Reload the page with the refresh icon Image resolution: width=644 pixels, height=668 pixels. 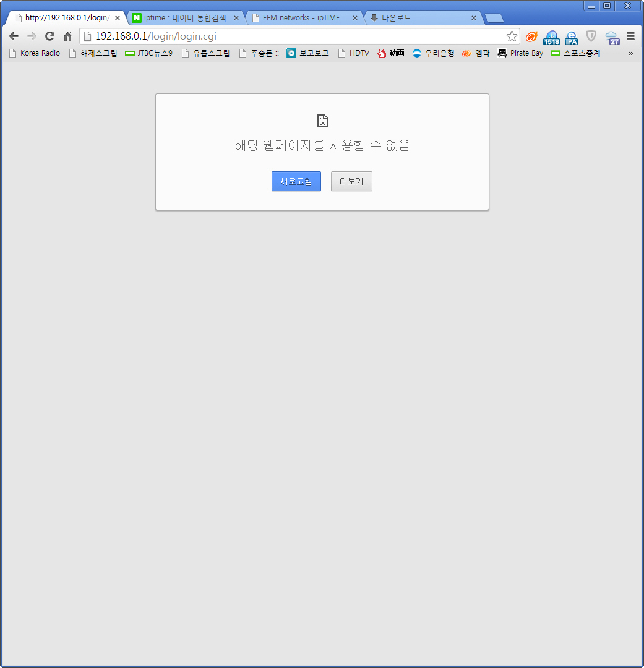point(50,36)
